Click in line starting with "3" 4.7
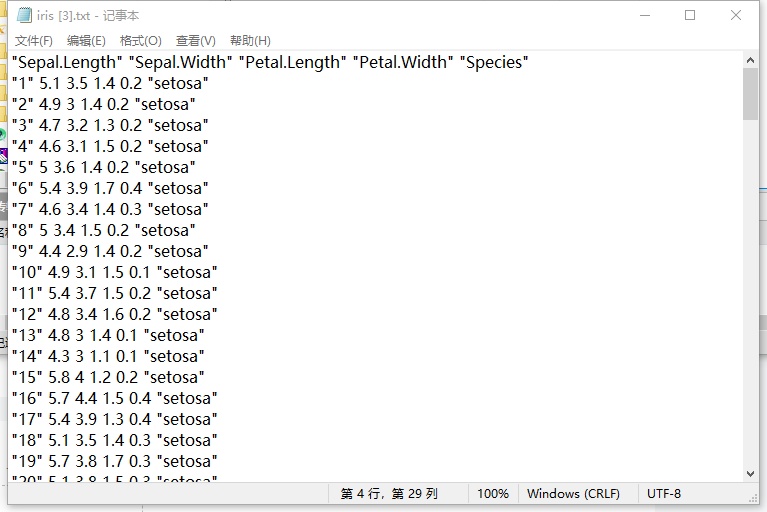The width and height of the screenshot is (767, 512). click(x=110, y=126)
